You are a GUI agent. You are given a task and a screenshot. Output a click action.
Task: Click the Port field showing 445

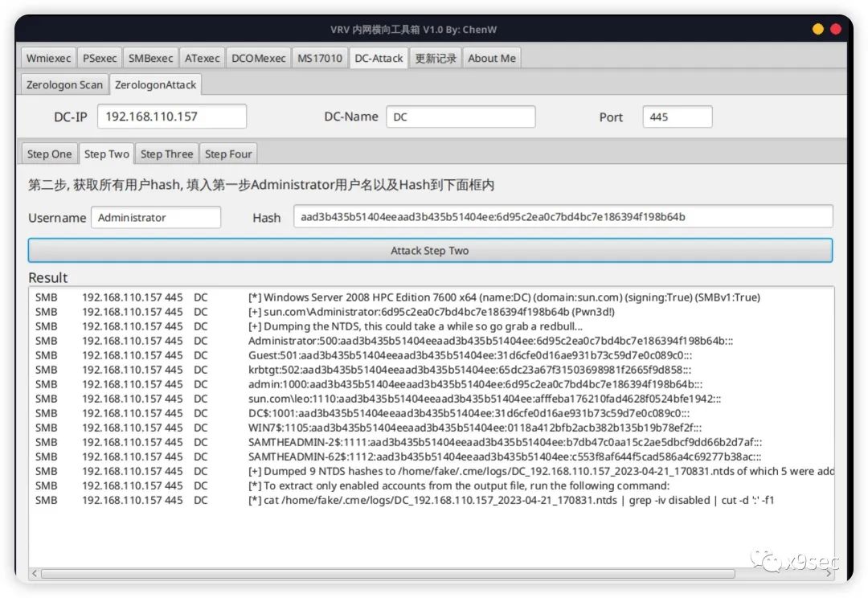pyautogui.click(x=678, y=117)
